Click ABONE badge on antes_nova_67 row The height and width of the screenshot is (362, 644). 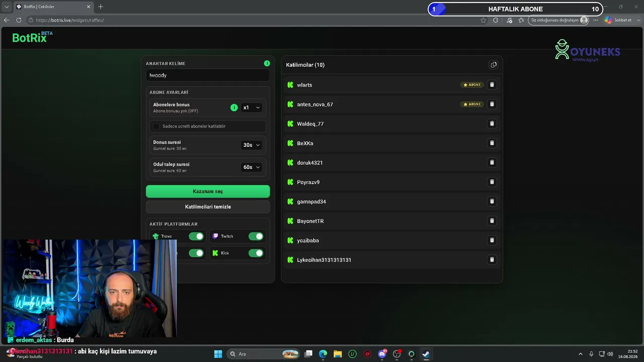pyautogui.click(x=472, y=104)
